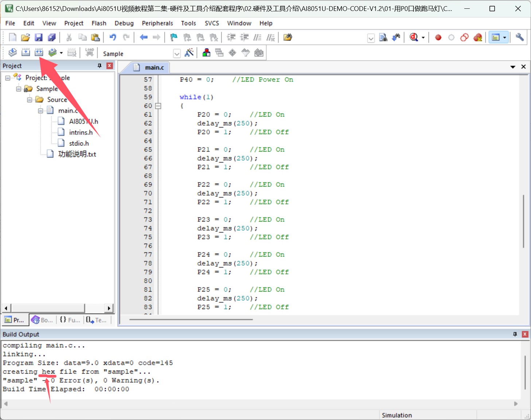Click the Build target icon
This screenshot has width=531, height=420.
point(26,52)
